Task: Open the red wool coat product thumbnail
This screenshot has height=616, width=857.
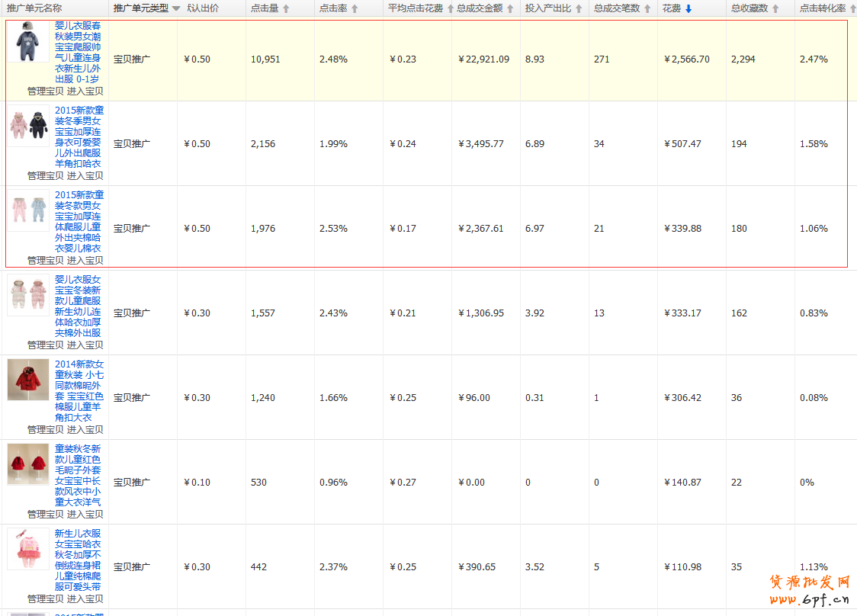Action: (28, 380)
